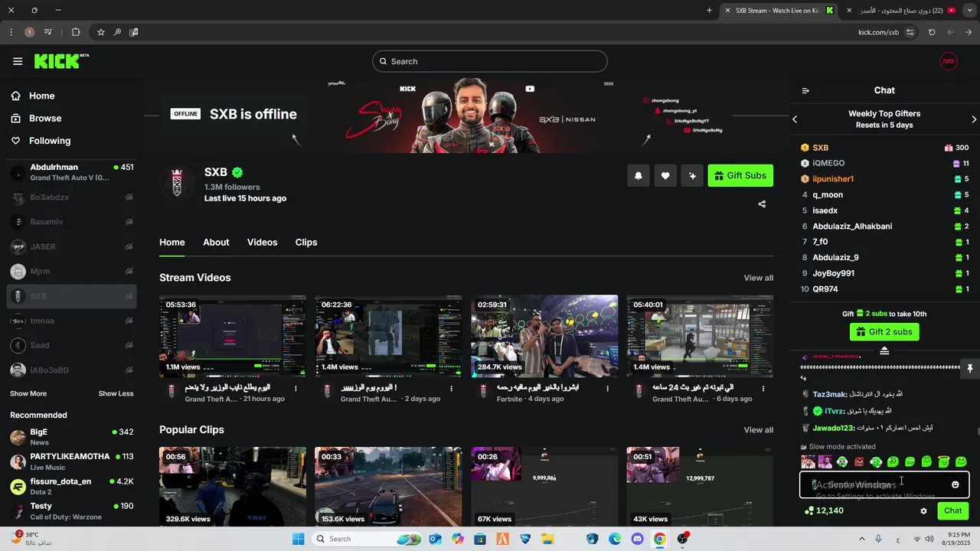The height and width of the screenshot is (551, 980).
Task: Open the browser three-dot menu
Action: (x=11, y=32)
